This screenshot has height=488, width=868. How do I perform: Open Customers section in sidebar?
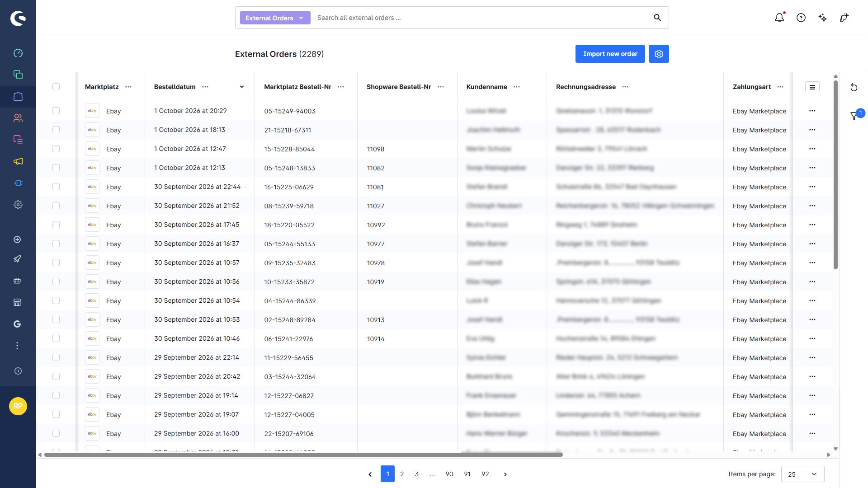[18, 118]
